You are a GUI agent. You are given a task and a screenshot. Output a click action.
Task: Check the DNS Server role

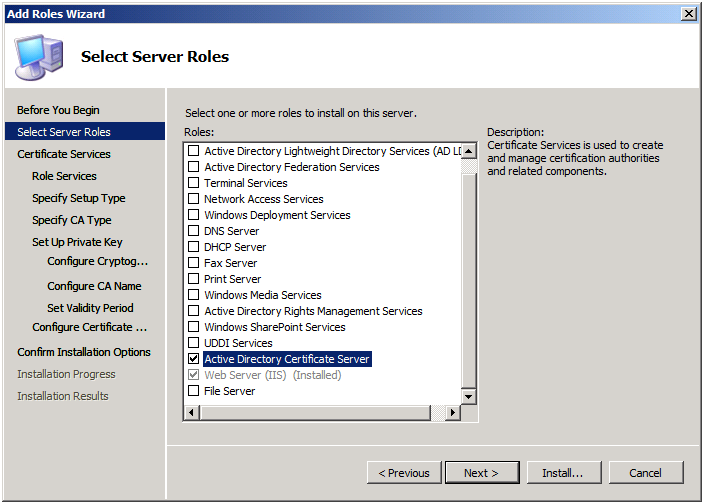(x=194, y=231)
